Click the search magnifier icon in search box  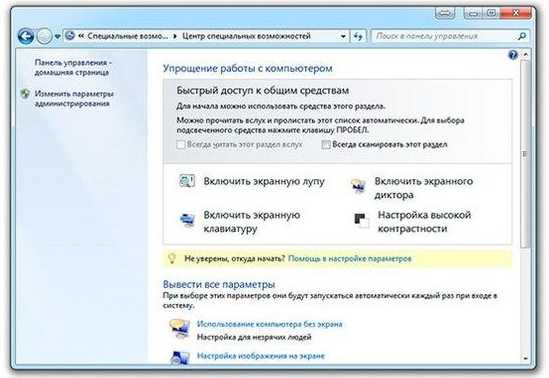(x=522, y=36)
